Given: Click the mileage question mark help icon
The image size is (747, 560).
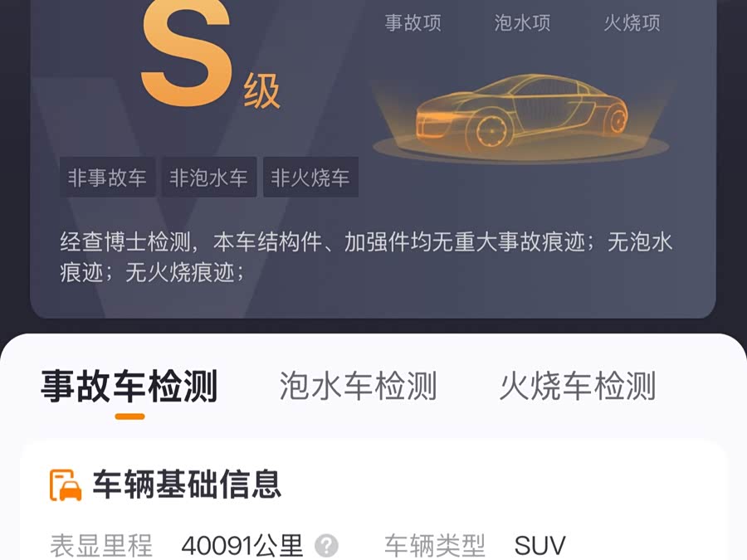Looking at the screenshot, I should [x=327, y=545].
